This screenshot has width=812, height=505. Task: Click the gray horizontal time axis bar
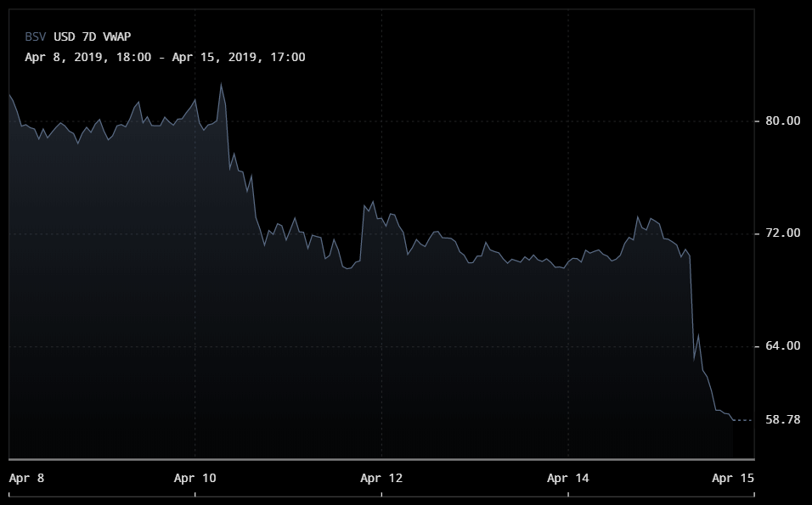pyautogui.click(x=381, y=459)
